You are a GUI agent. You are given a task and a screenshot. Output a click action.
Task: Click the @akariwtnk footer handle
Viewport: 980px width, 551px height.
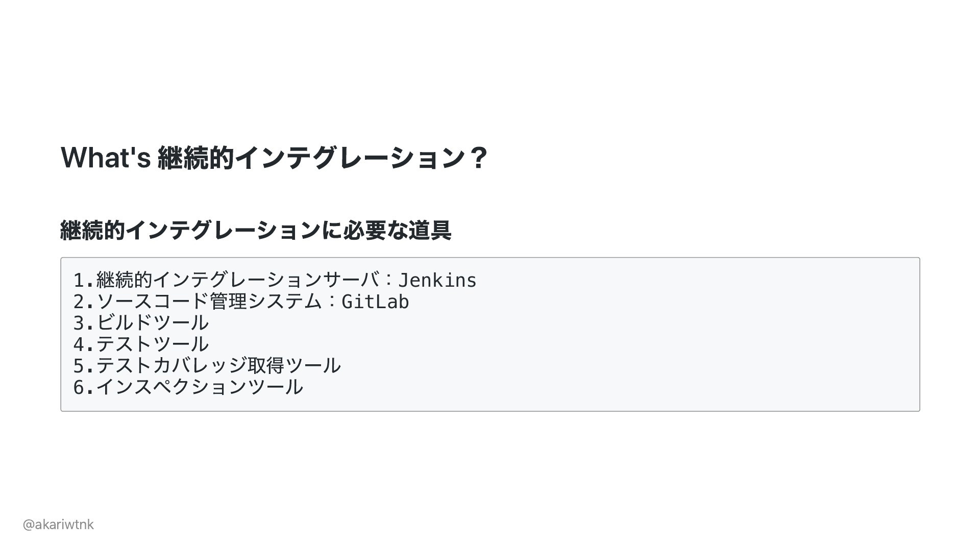(x=58, y=524)
